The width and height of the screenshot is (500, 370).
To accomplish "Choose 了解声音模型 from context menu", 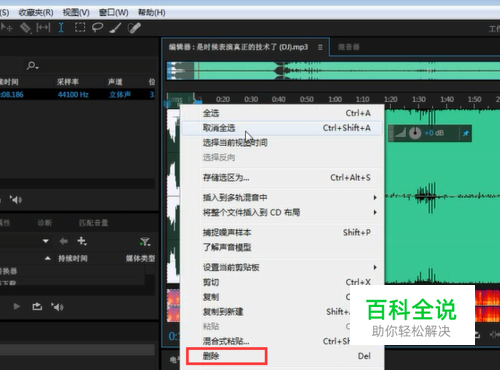I will point(282,247).
